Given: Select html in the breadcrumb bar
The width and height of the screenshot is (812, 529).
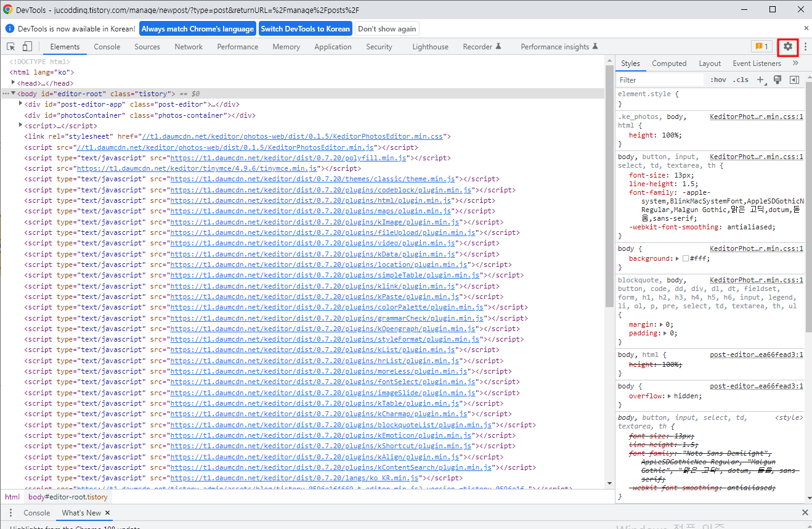Looking at the screenshot, I should pos(12,497).
